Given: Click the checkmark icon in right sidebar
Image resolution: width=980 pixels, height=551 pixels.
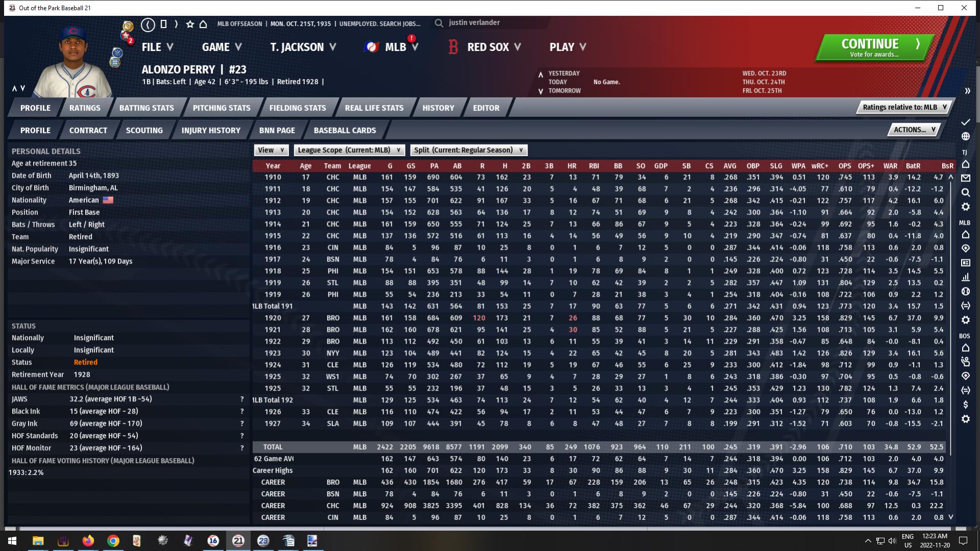Looking at the screenshot, I should point(965,122).
